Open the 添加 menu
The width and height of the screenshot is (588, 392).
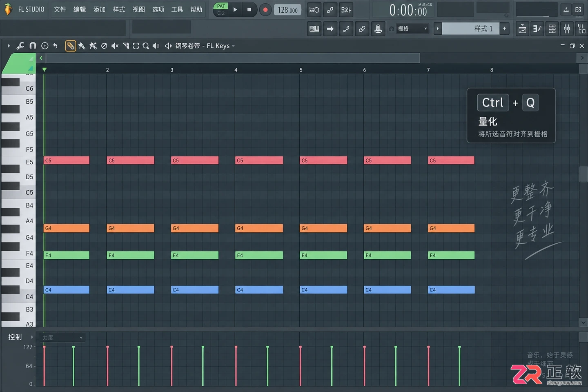(x=99, y=9)
